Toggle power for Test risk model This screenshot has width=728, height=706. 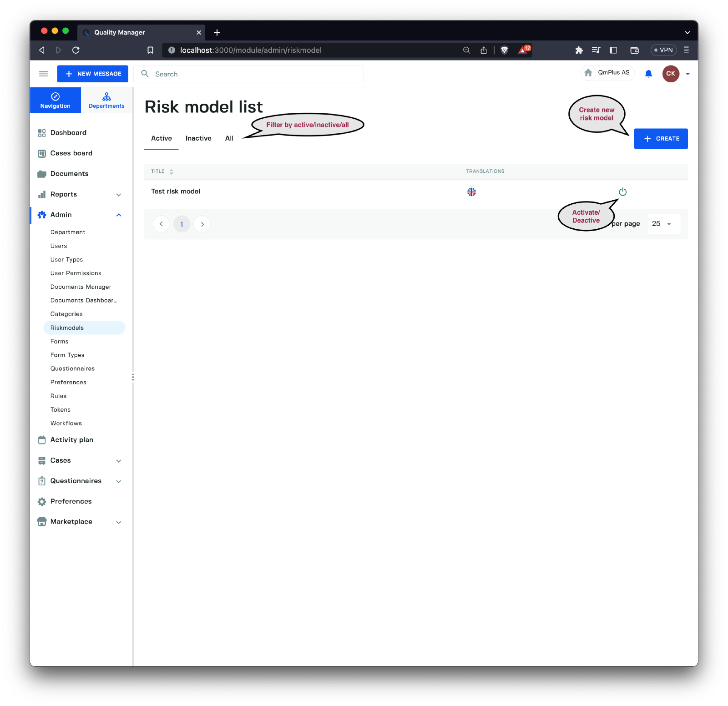coord(622,192)
